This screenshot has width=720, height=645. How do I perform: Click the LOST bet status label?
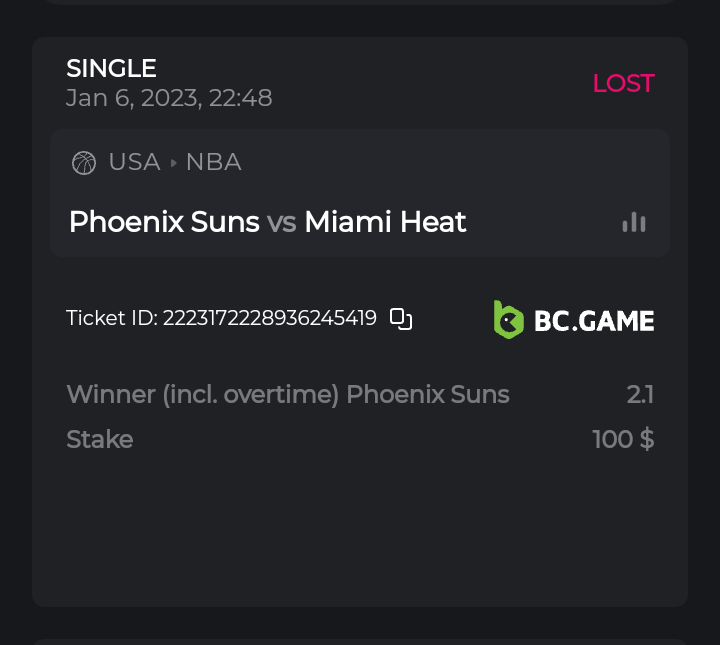click(623, 83)
